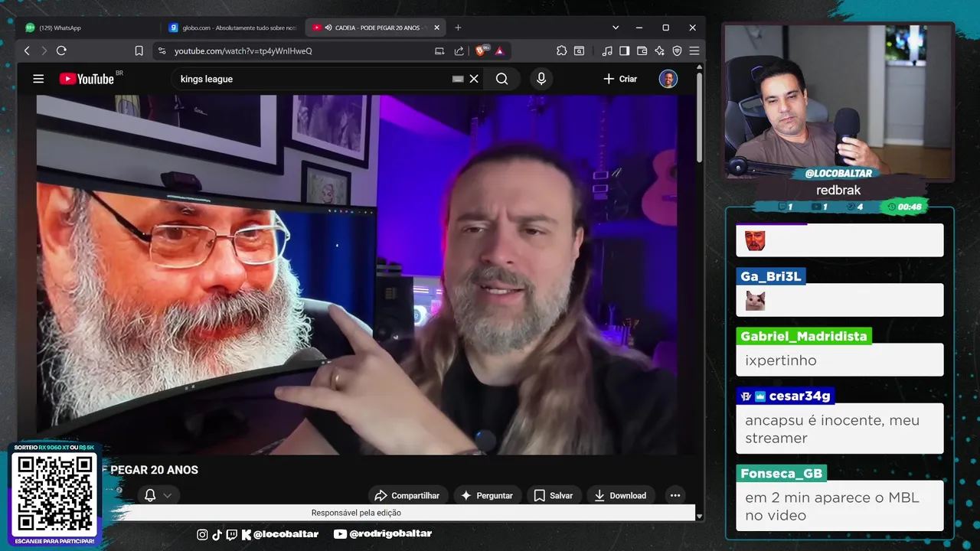Click chat message from Gabriel_Madridista
Screen dimensions: 980x551
pyautogui.click(x=840, y=360)
